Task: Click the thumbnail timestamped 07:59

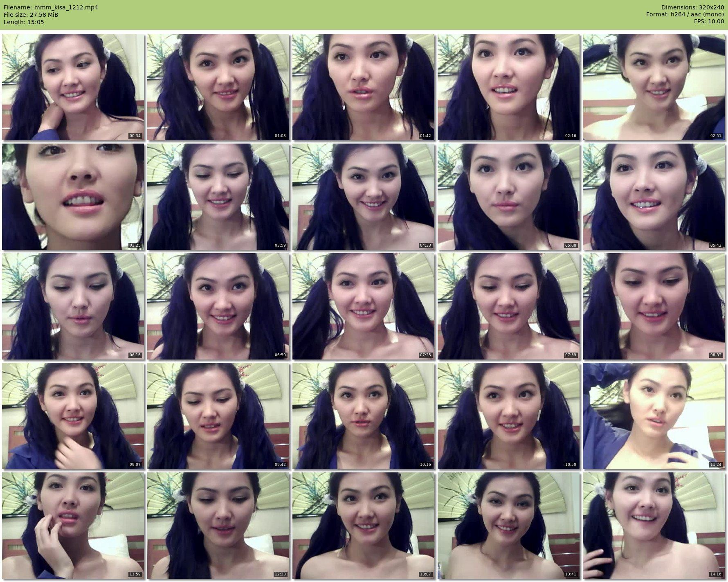Action: (x=508, y=306)
